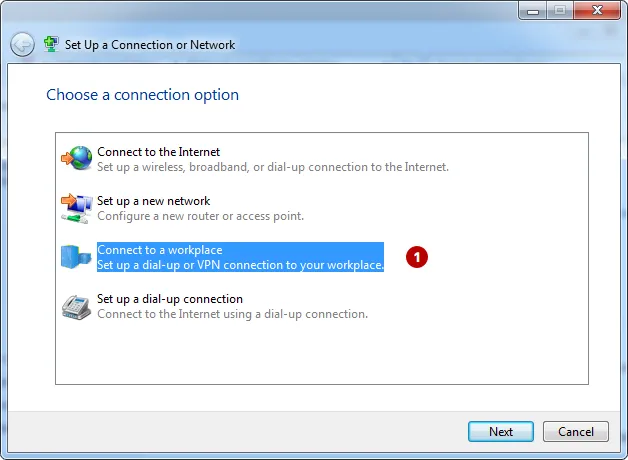Click the Next button
Image resolution: width=628 pixels, height=460 pixels.
pos(501,432)
